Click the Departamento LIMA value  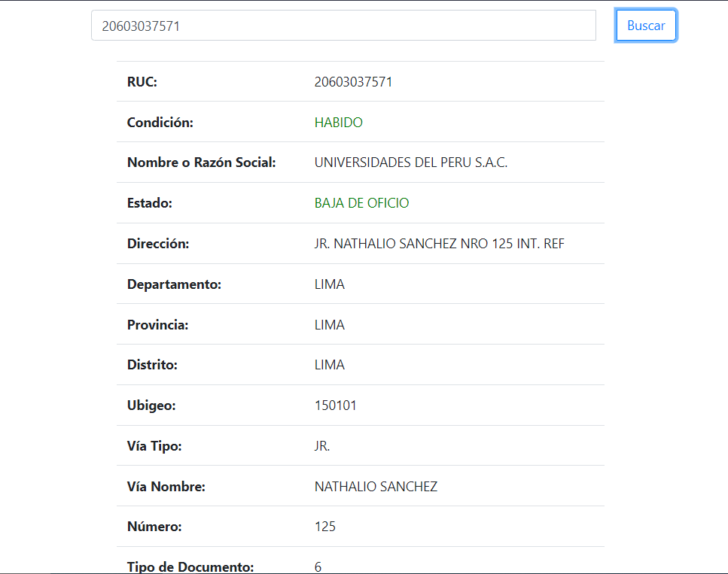coord(329,284)
